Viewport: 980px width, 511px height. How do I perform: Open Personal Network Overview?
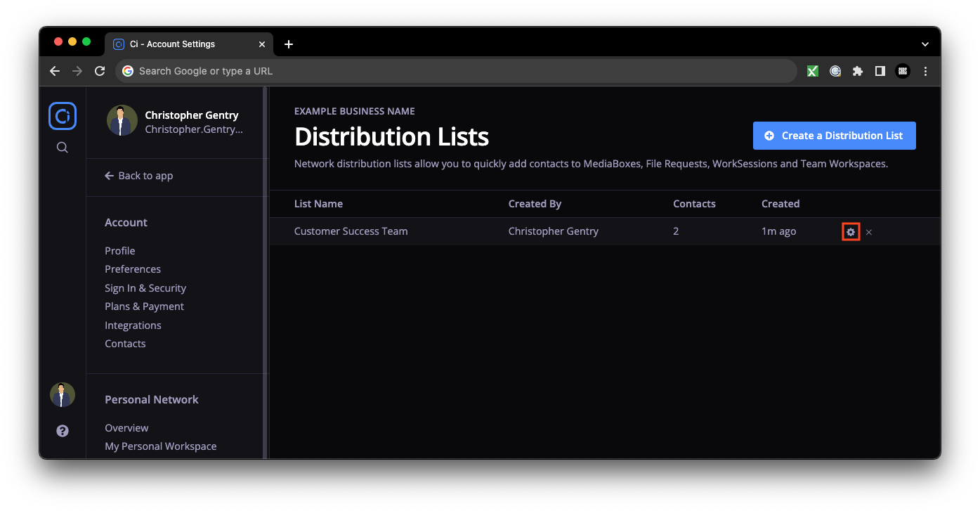pos(126,428)
